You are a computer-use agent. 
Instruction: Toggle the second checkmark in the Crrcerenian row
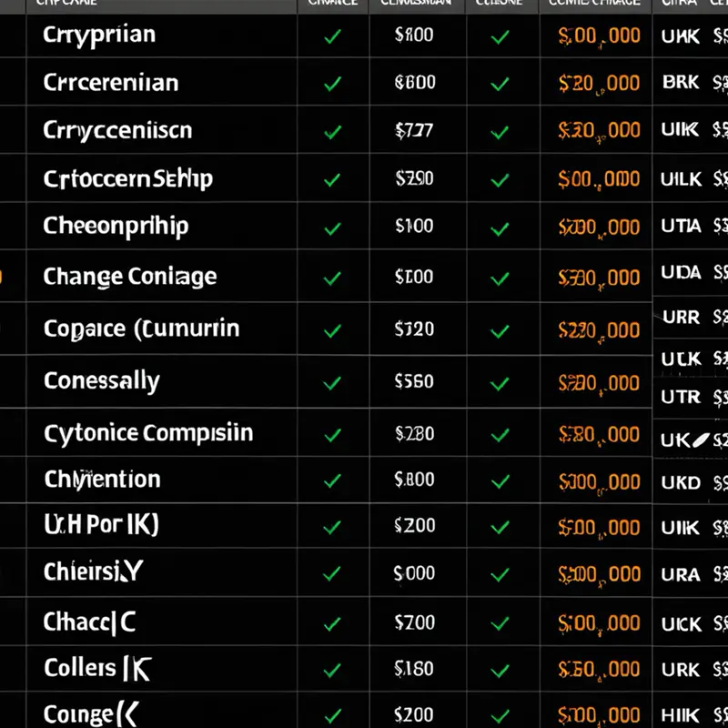tap(500, 84)
